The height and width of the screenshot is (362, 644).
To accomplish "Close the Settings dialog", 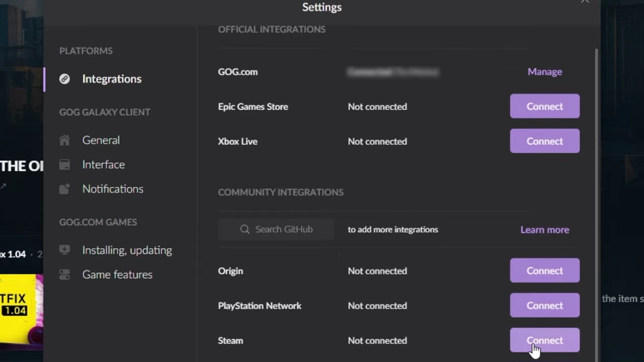I will (x=585, y=2).
